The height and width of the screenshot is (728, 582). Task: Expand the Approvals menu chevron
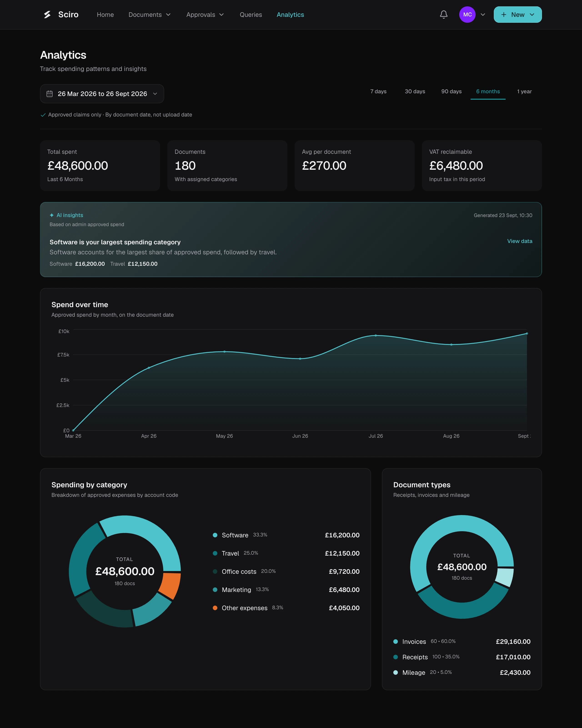pos(222,15)
